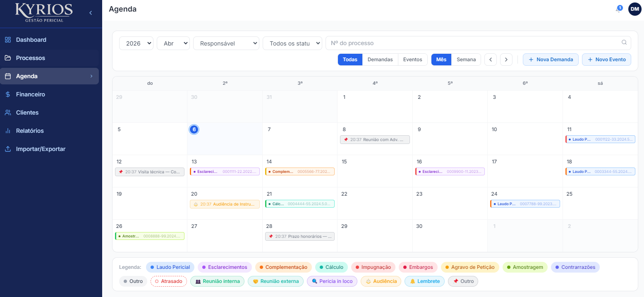The width and height of the screenshot is (644, 297).
Task: Click the Reunião interna legend chip
Action: coord(217,281)
